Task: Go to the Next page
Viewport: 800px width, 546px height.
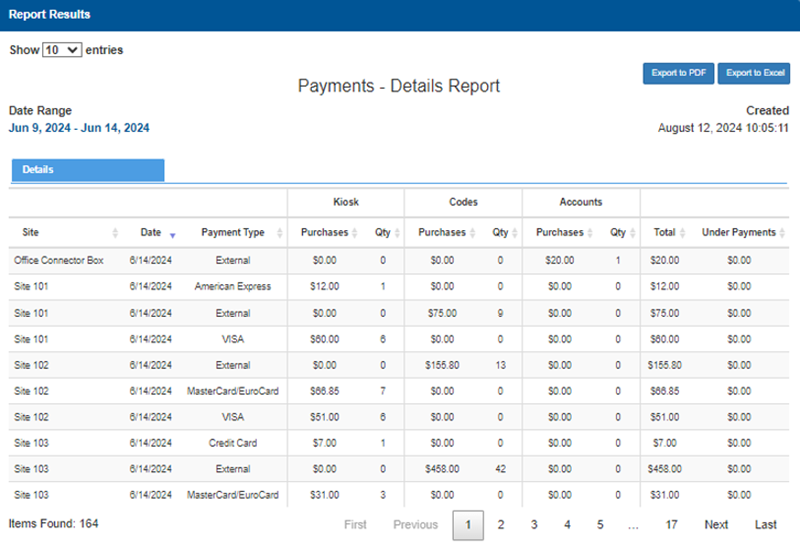Action: pyautogui.click(x=716, y=525)
